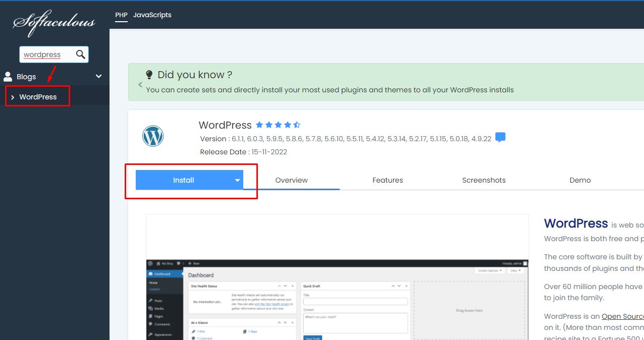Screen dimensions: 644x340
Task: Open the Screenshots tab
Action: pos(484,180)
